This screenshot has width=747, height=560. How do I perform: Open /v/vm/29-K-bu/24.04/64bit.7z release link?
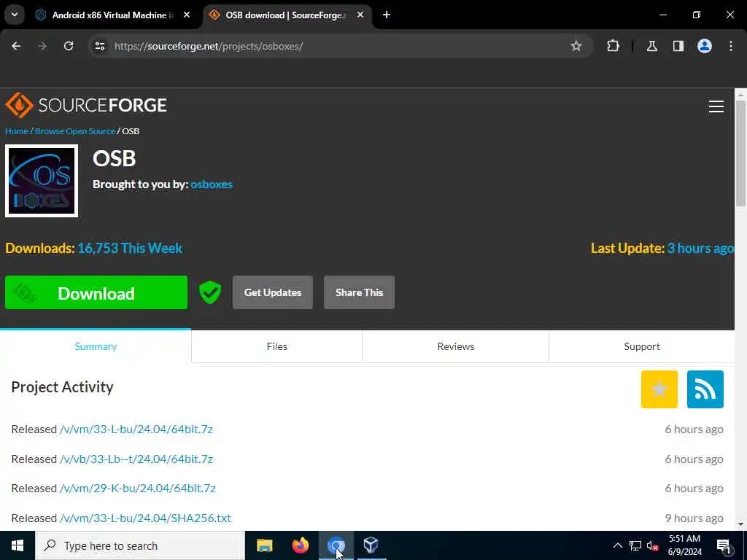click(x=138, y=488)
